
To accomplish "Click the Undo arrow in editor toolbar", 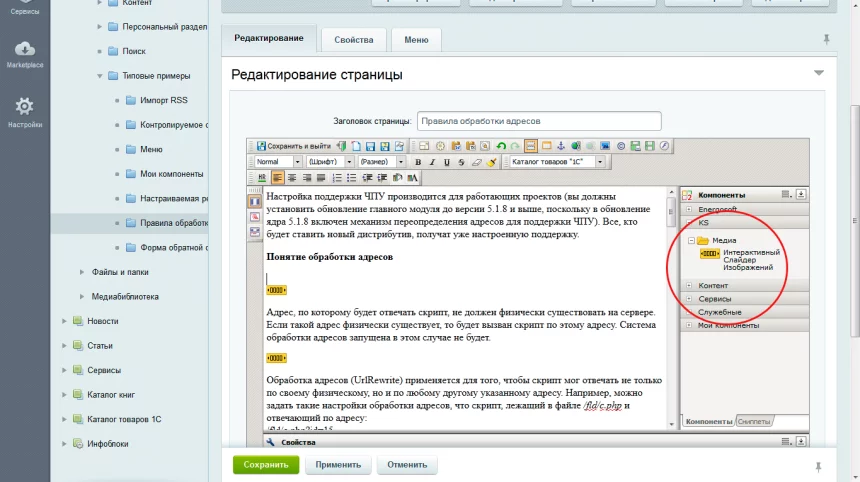I will pyautogui.click(x=501, y=146).
